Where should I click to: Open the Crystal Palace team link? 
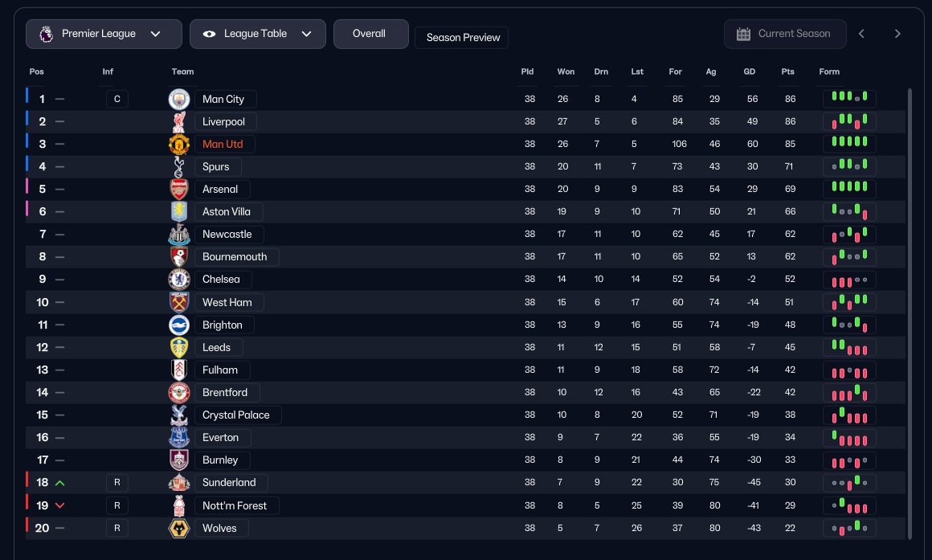click(235, 415)
